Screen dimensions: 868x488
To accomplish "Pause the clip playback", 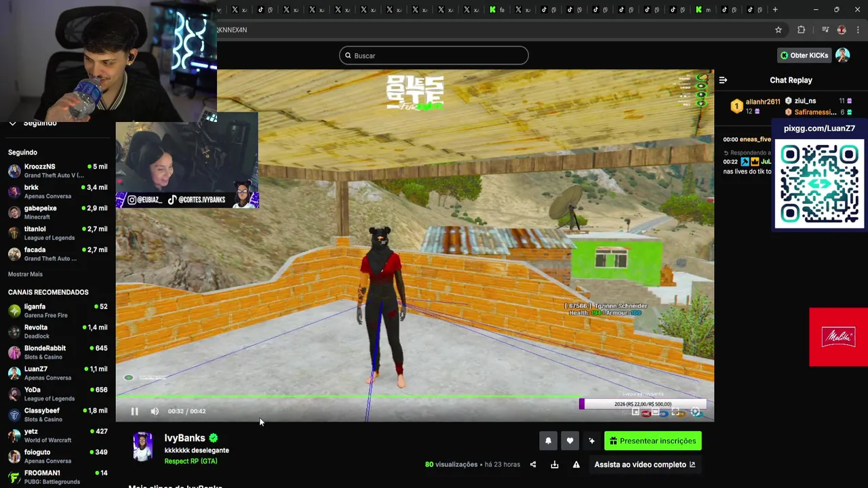I will point(134,411).
